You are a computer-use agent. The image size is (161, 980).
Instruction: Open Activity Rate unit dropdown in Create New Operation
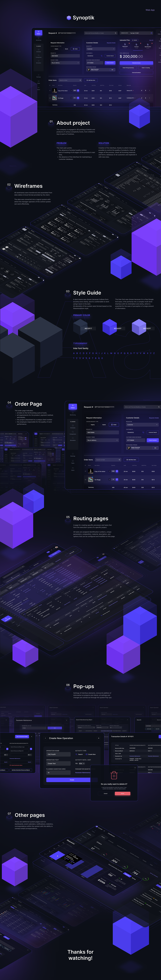pyautogui.click(x=82, y=764)
